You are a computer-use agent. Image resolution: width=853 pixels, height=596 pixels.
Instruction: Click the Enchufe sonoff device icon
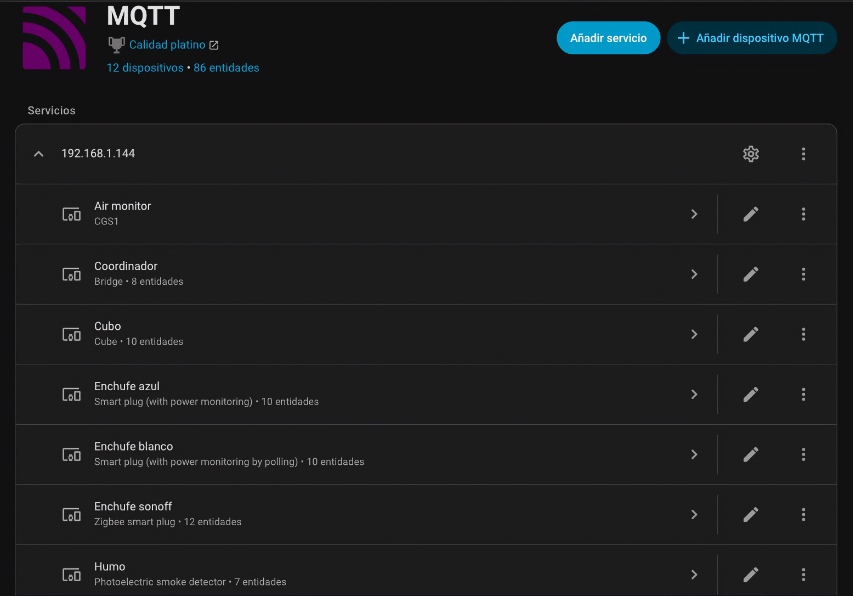[71, 514]
